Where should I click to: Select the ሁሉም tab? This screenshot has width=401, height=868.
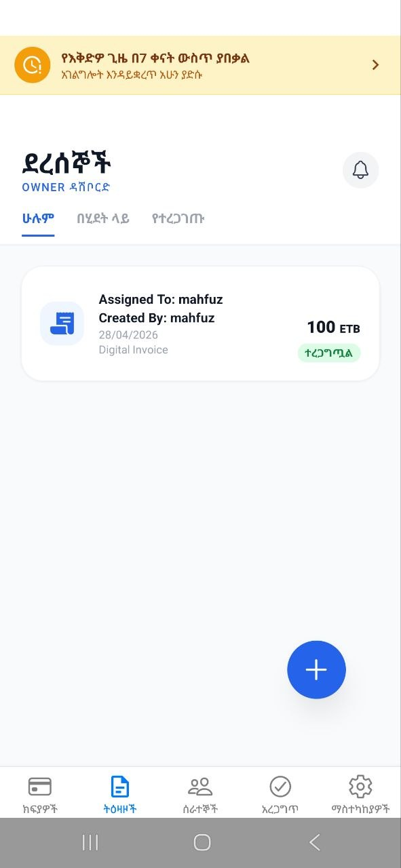coord(39,218)
